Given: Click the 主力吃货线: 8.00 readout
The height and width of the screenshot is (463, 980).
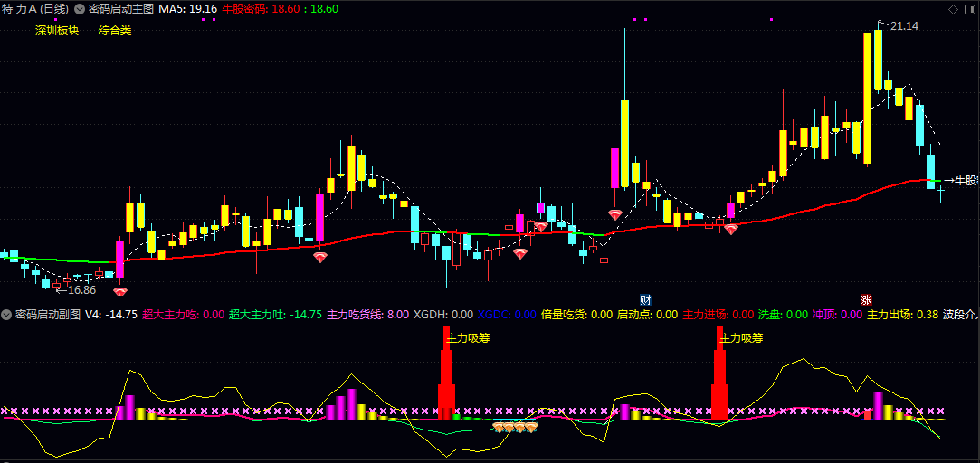Looking at the screenshot, I should point(368,315).
